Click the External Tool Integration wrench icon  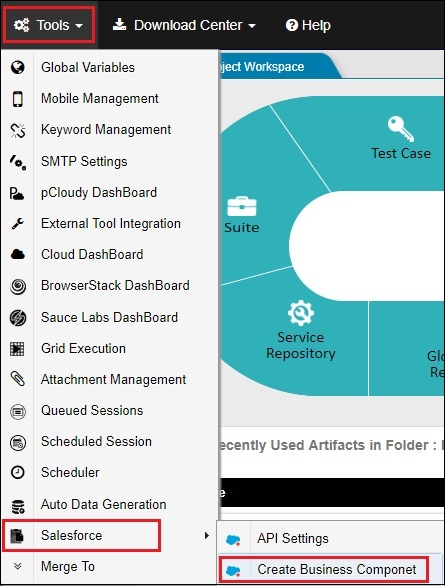click(18, 223)
